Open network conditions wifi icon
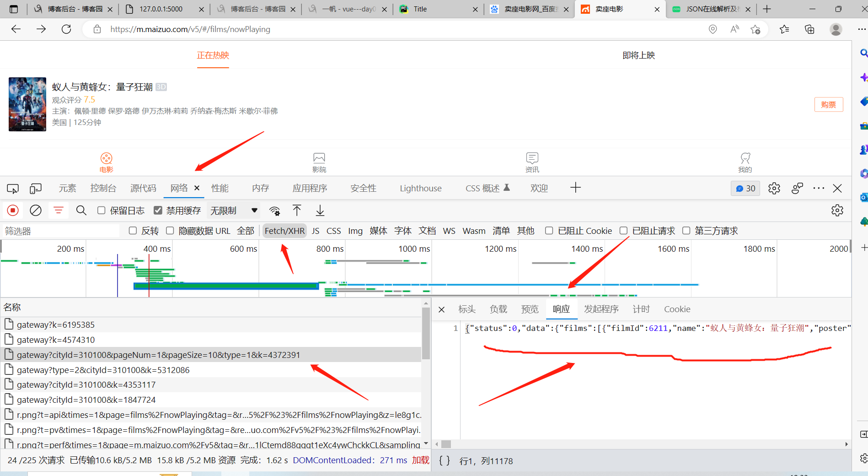The width and height of the screenshot is (868, 476). (275, 211)
